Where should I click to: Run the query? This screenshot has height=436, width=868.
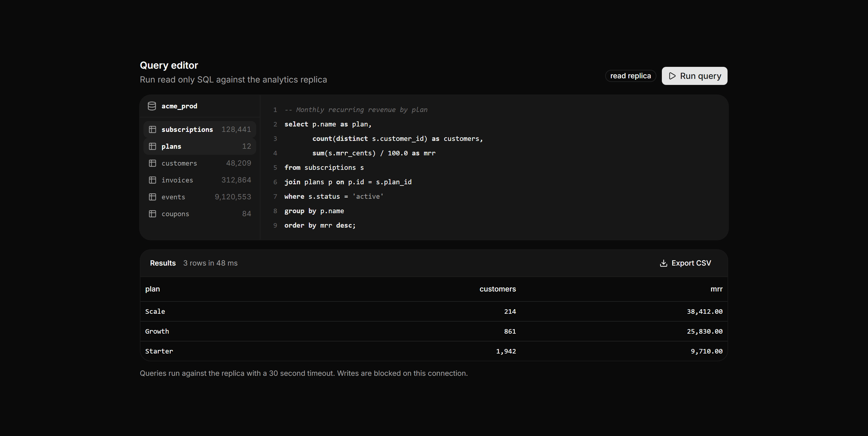(x=694, y=76)
